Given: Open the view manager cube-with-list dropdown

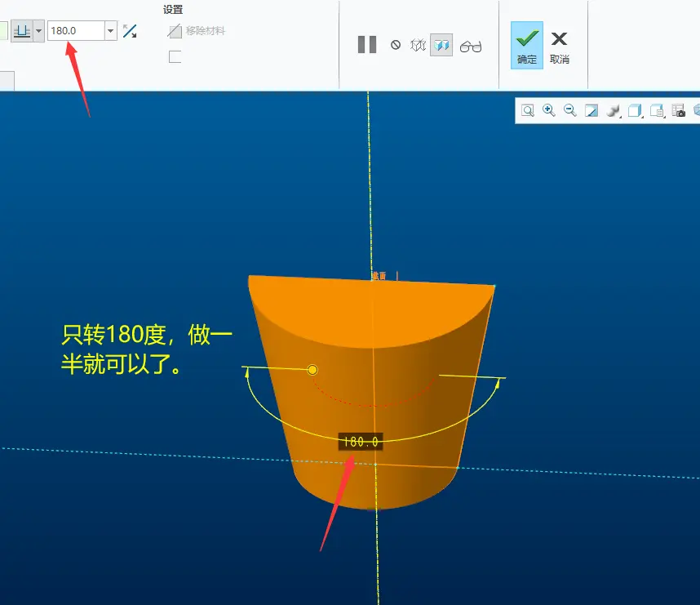Looking at the screenshot, I should point(657,111).
